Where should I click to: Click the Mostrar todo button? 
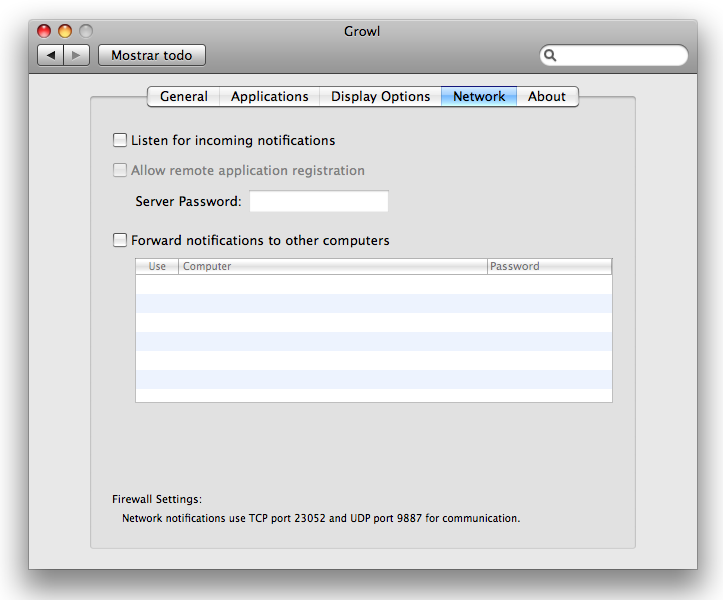[152, 55]
